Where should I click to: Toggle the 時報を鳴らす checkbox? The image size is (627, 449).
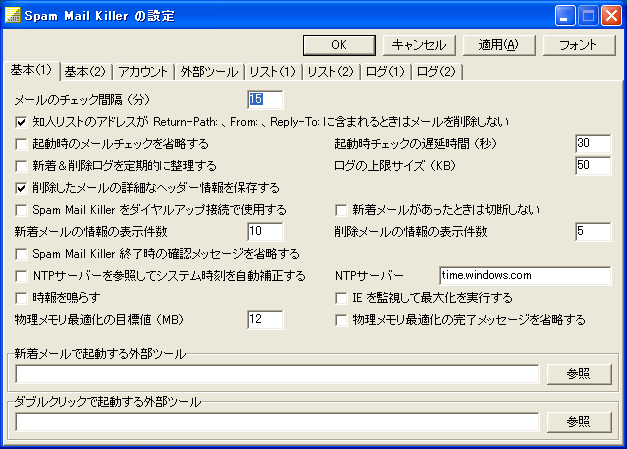click(x=21, y=298)
